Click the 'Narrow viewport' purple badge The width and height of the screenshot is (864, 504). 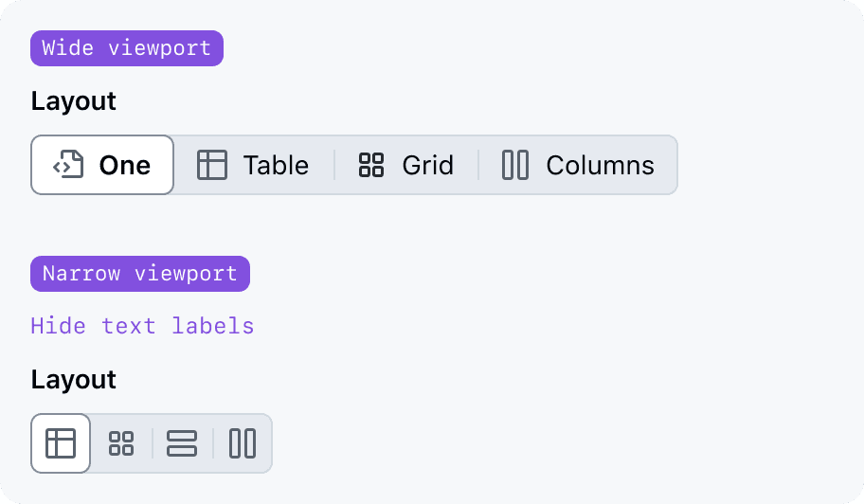(140, 274)
